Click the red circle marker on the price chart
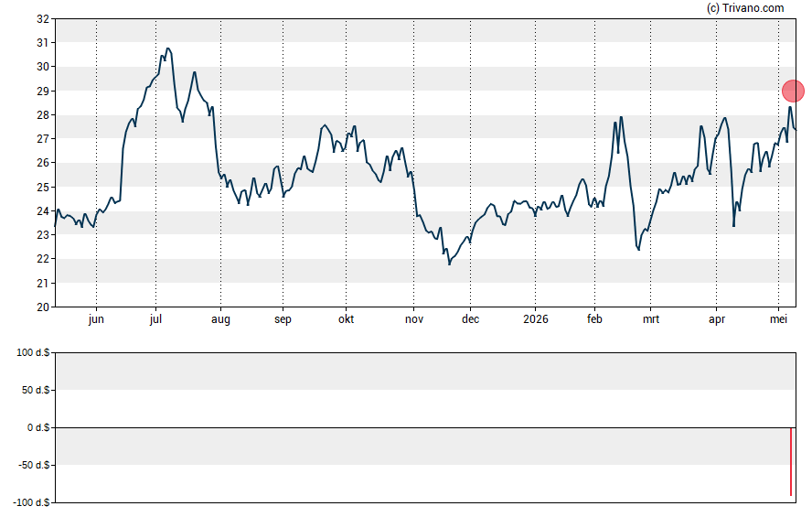This screenshot has height=517, width=812. [x=793, y=91]
